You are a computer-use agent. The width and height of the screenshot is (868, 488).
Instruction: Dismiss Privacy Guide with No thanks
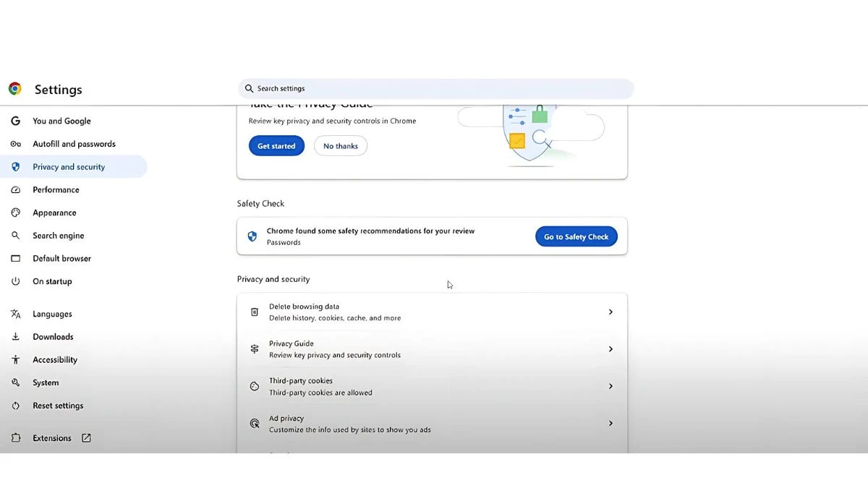coord(341,146)
